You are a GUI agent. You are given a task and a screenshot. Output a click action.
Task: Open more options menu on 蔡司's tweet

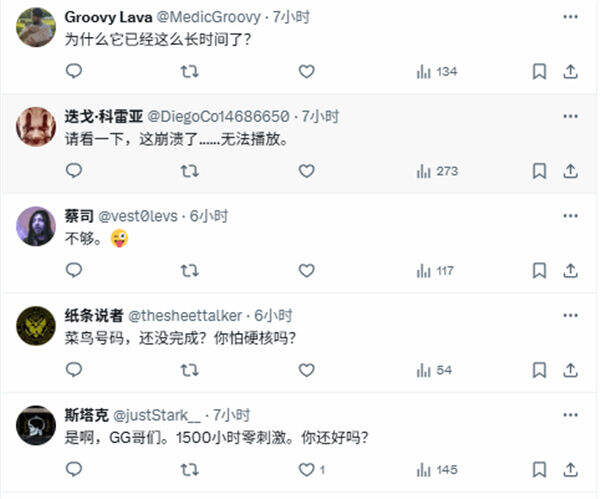569,215
